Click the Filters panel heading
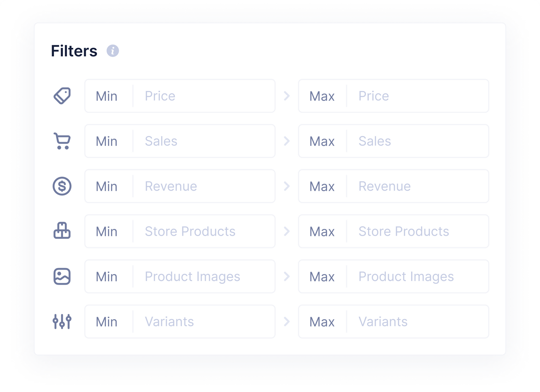The width and height of the screenshot is (540, 392). coord(74,51)
